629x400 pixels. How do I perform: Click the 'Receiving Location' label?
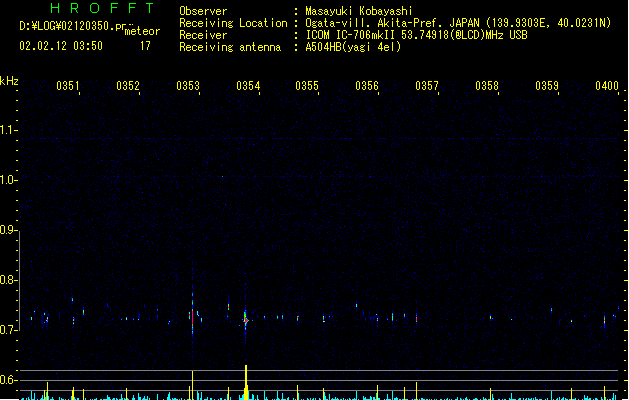(x=233, y=23)
